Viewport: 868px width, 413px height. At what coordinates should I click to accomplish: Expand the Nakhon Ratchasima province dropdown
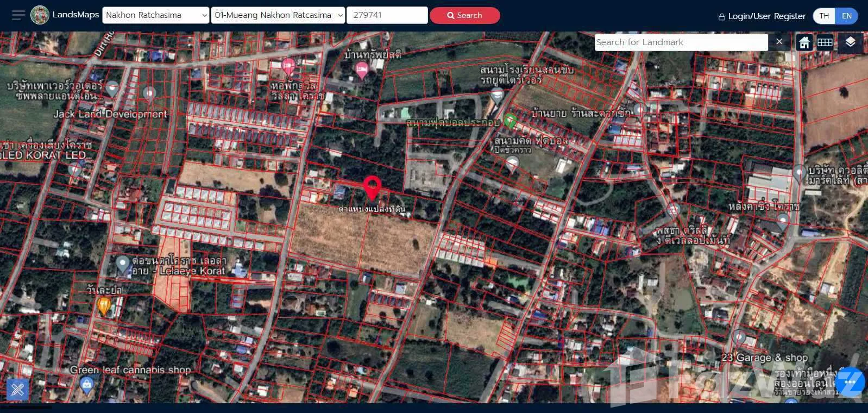click(x=156, y=15)
